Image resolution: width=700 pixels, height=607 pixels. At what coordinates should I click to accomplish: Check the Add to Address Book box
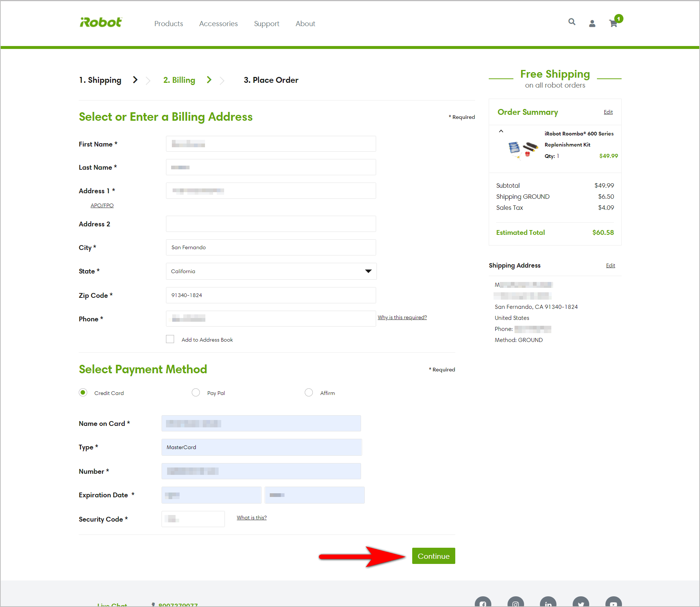pyautogui.click(x=170, y=339)
